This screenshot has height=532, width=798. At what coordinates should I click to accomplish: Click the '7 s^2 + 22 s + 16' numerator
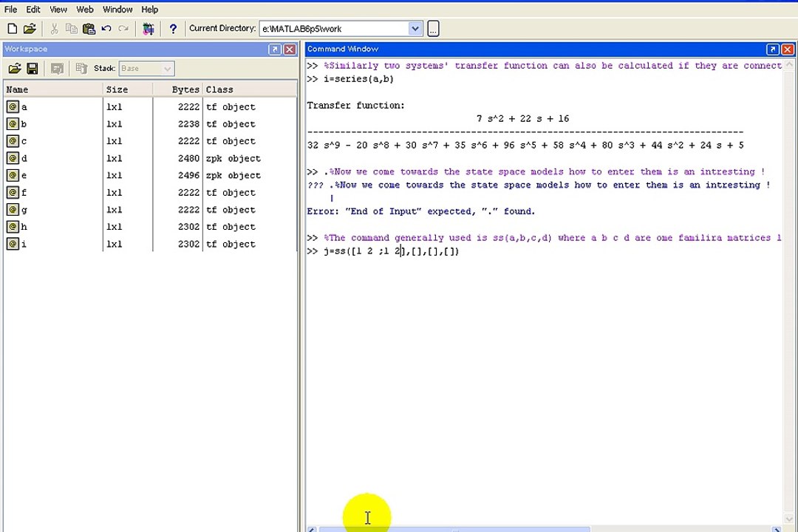522,119
